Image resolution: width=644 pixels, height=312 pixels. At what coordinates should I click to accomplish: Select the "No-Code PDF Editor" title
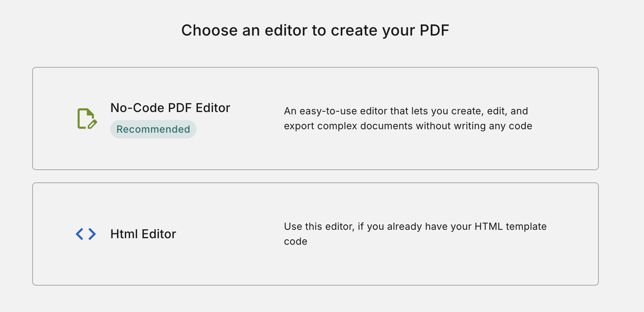[170, 108]
